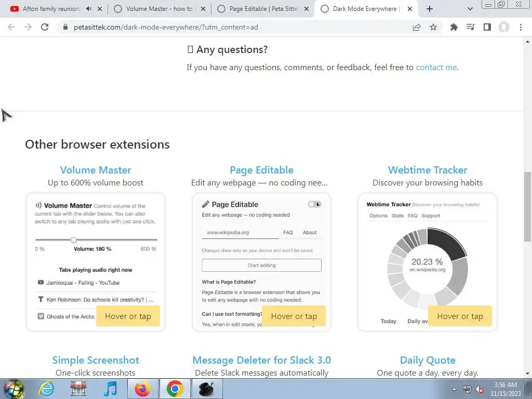
Task: Click the muted volume tray icon
Action: [480, 390]
